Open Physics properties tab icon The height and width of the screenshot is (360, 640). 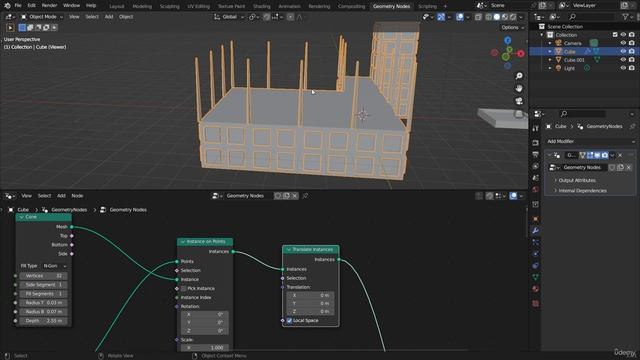(536, 253)
